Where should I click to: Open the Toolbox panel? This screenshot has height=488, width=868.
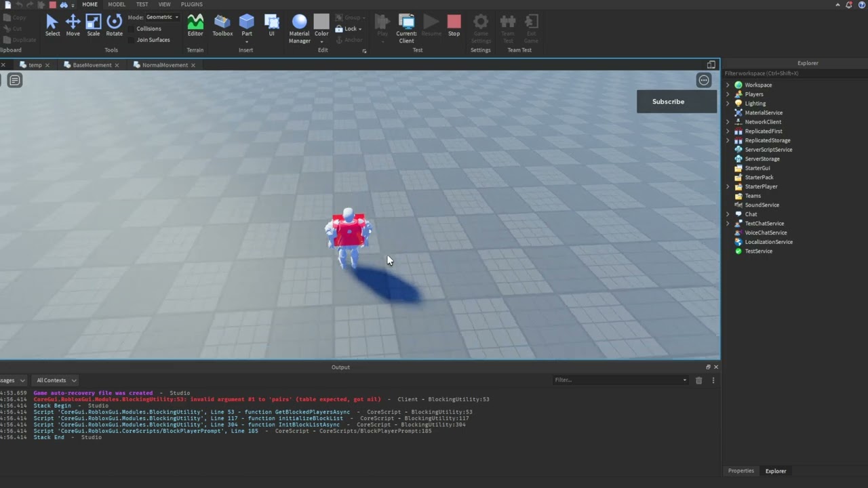(222, 25)
